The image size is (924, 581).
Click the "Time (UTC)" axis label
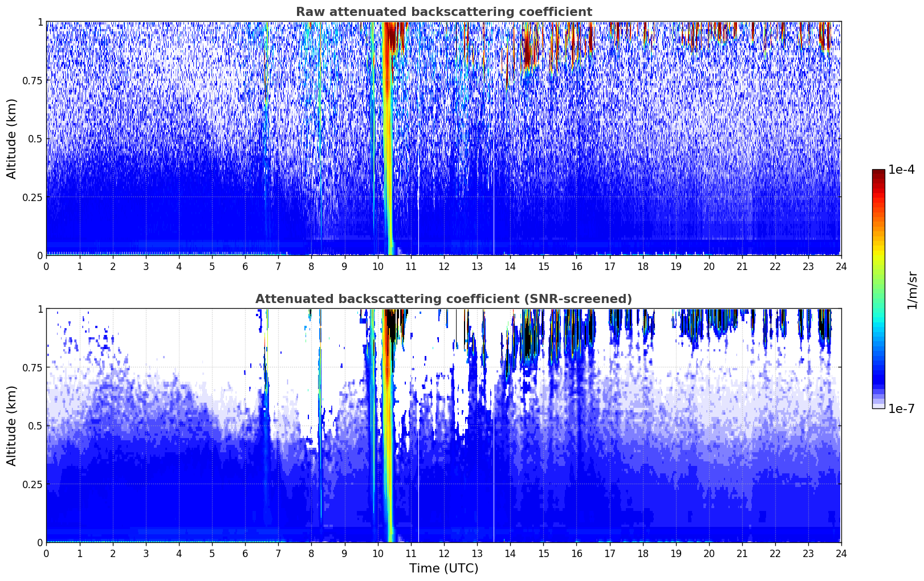(443, 568)
